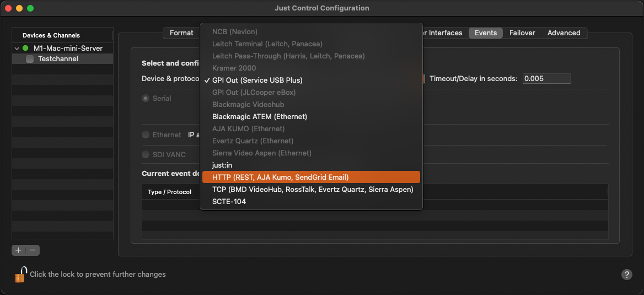Click AJA KUMO (Ethernet) menu entry
The width and height of the screenshot is (644, 295).
pyautogui.click(x=312, y=128)
